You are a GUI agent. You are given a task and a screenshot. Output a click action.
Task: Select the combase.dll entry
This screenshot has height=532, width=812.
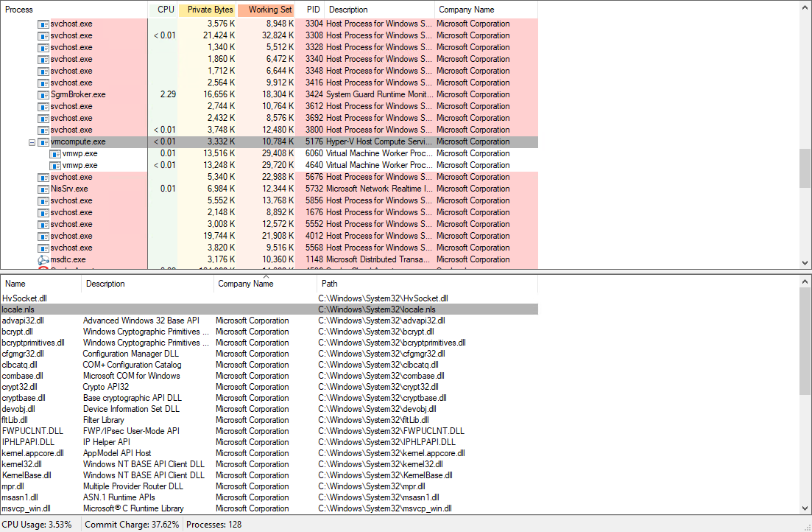(269, 376)
